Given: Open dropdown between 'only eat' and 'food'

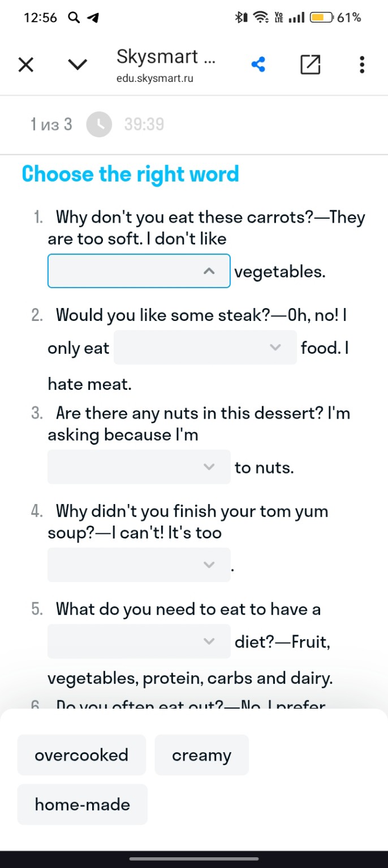Looking at the screenshot, I should (x=205, y=348).
